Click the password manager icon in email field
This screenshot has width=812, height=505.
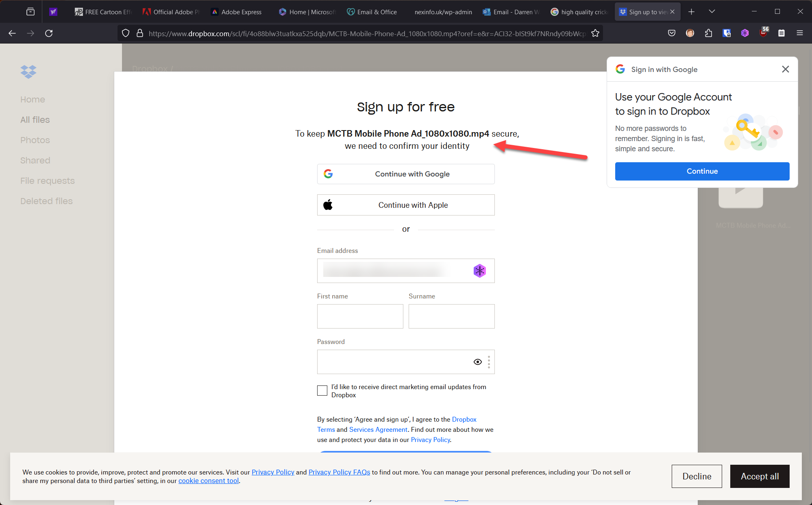[479, 271]
